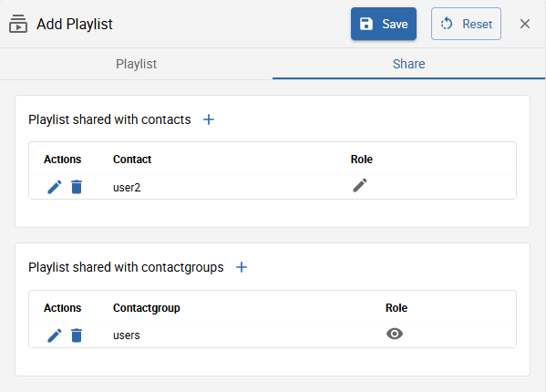
Task: Save the new playlist
Action: pyautogui.click(x=384, y=24)
